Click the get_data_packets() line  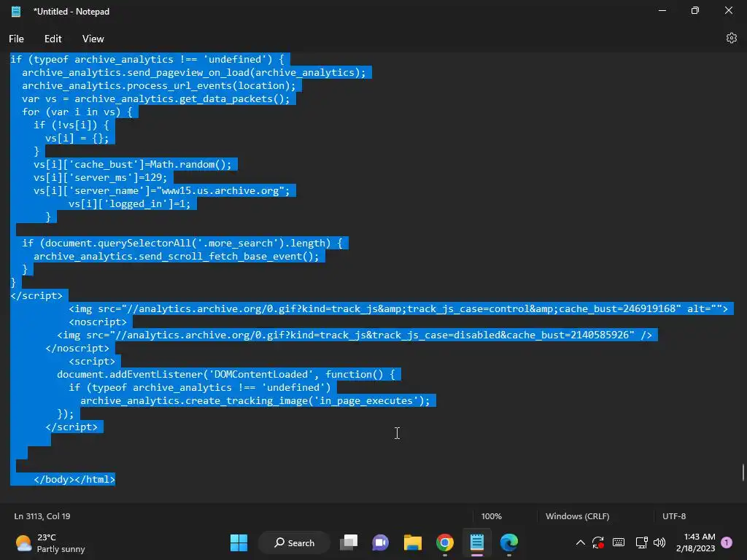coord(156,98)
